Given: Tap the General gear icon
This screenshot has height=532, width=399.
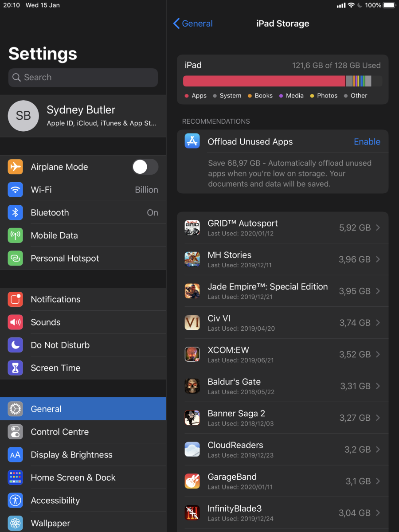Looking at the screenshot, I should coord(15,409).
